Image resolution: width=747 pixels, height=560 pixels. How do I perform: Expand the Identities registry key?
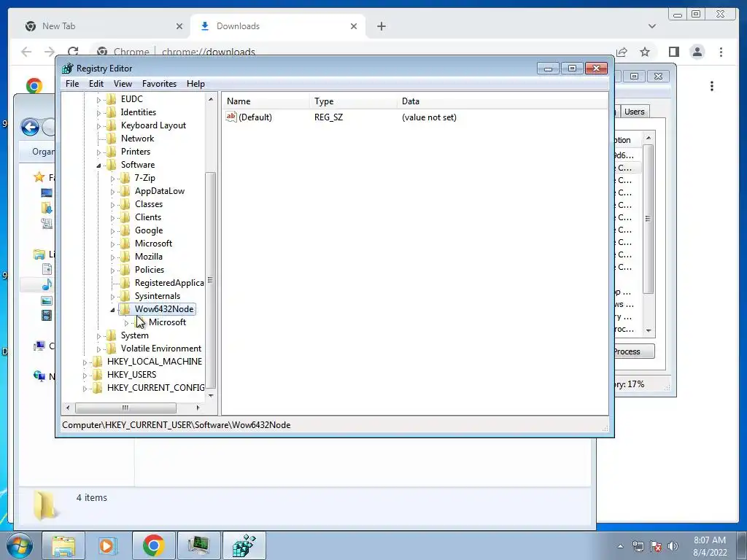pos(98,113)
